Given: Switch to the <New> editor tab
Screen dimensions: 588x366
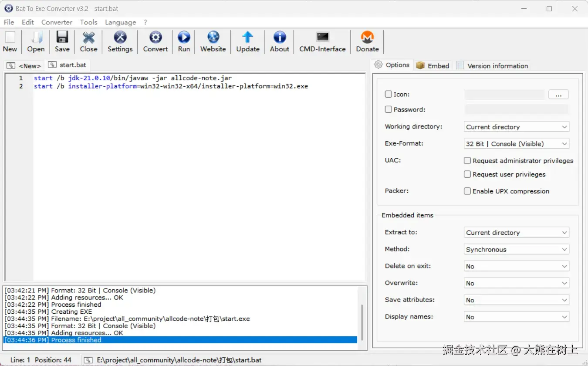Looking at the screenshot, I should tap(24, 66).
